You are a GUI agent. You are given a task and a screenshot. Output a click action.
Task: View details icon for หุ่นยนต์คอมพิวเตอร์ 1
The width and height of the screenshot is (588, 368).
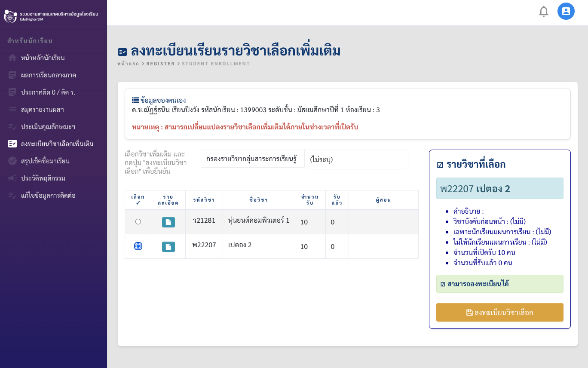click(168, 222)
